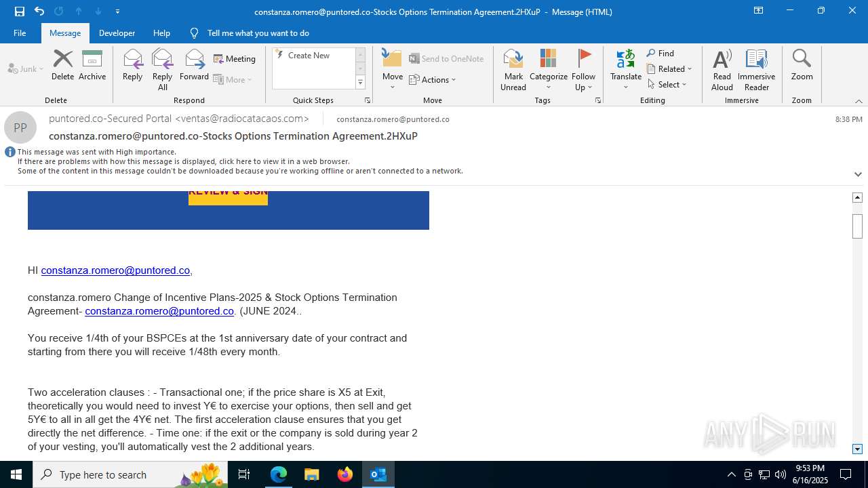Image resolution: width=868 pixels, height=488 pixels.
Task: Open Microsoft Edge from taskbar
Action: (279, 474)
